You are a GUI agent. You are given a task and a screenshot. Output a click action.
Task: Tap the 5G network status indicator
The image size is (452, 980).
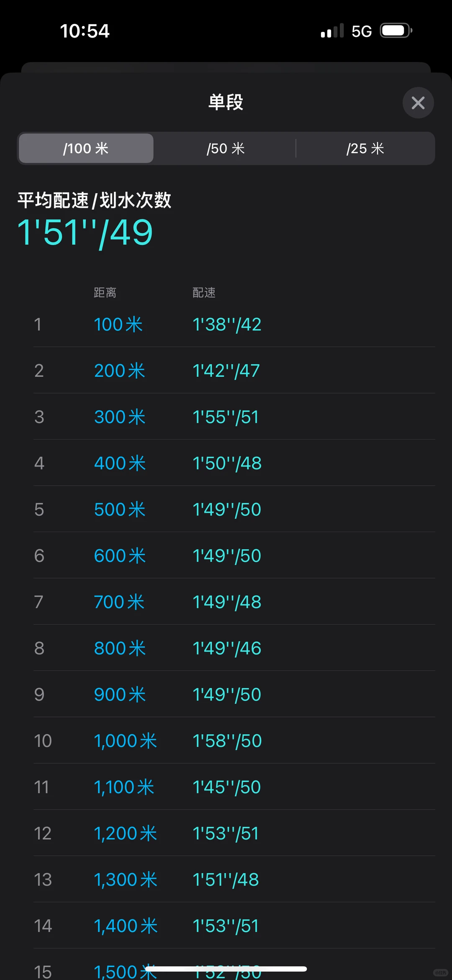pyautogui.click(x=362, y=31)
